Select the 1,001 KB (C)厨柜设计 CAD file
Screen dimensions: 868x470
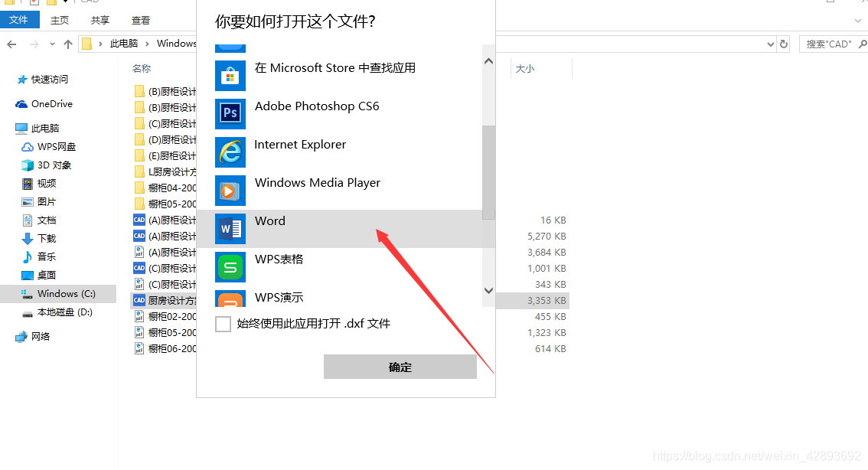click(x=165, y=268)
